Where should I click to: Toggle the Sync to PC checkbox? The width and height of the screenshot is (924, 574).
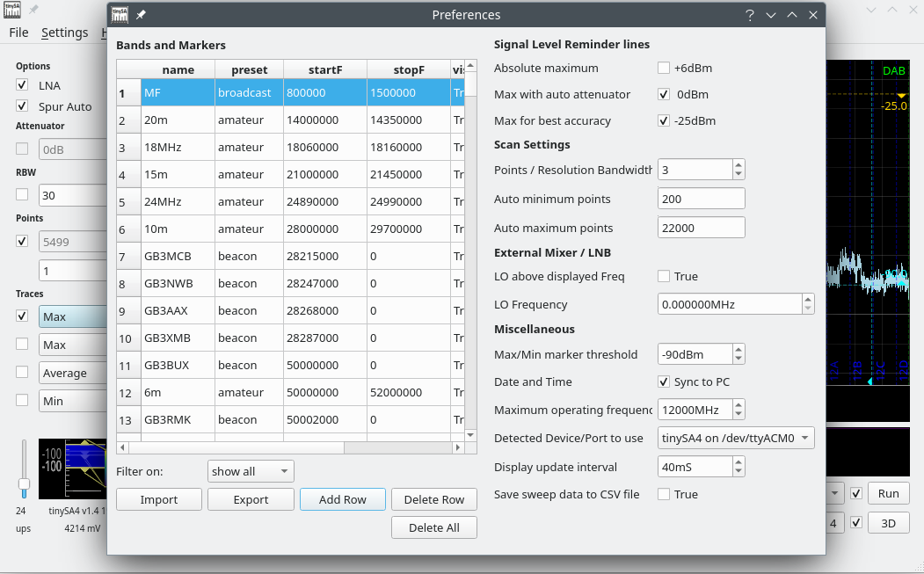coord(664,381)
